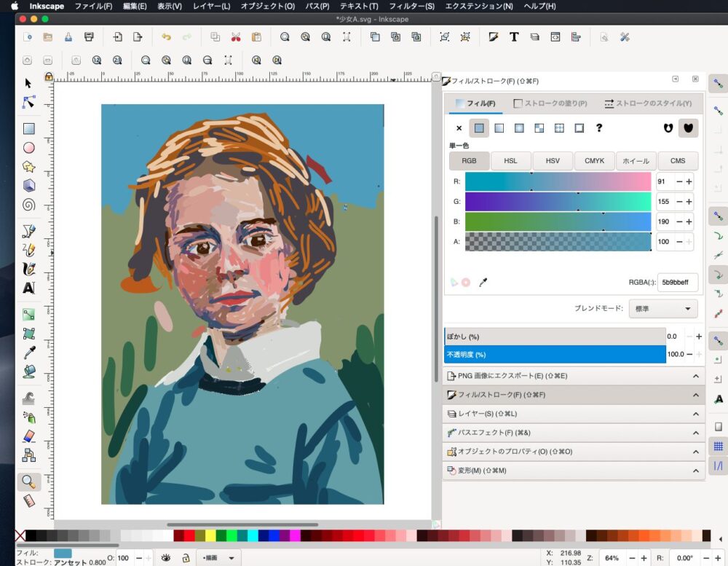This screenshot has height=566, width=728.
Task: Activate the Paint Bucket fill tool
Action: click(x=28, y=372)
